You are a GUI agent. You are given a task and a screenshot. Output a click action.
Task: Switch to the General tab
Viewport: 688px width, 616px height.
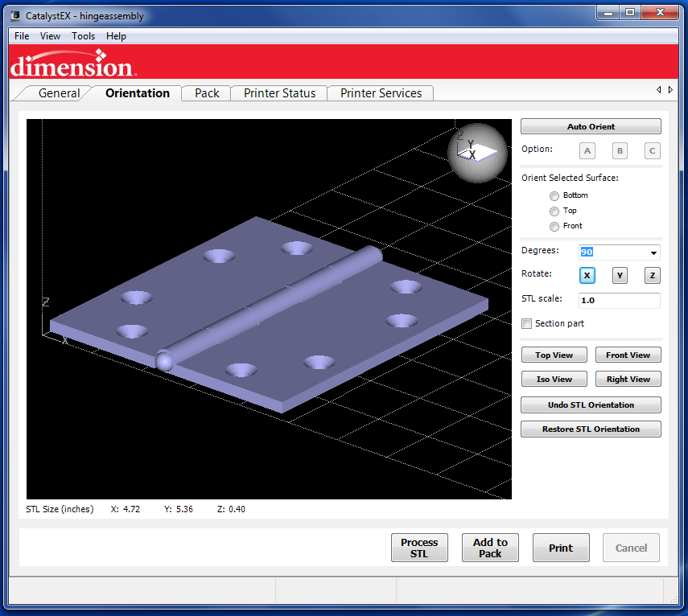[59, 93]
